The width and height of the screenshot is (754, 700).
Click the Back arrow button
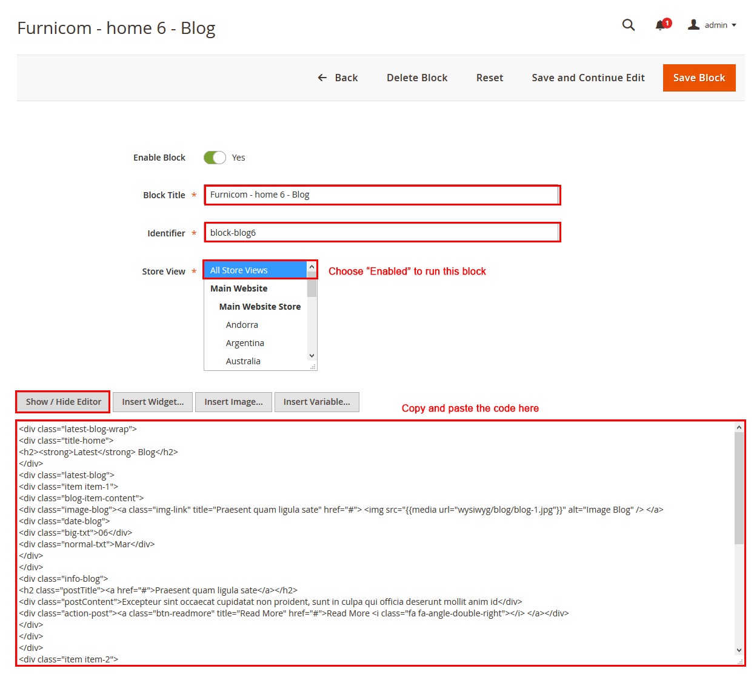(338, 78)
